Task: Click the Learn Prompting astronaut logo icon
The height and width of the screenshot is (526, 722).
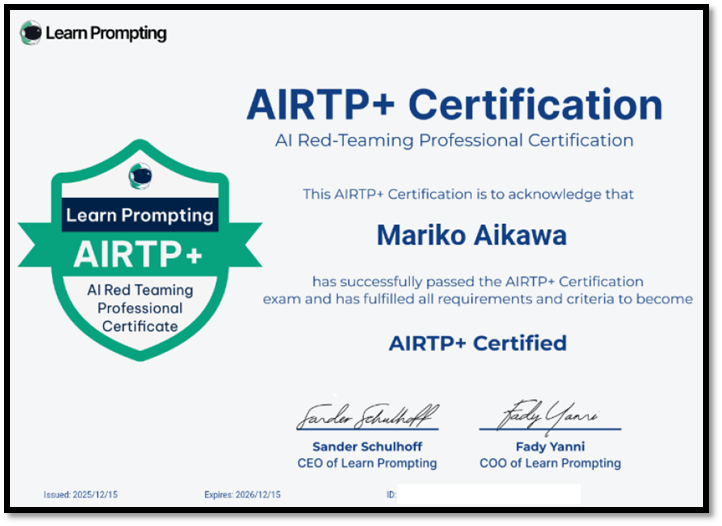Action: (x=31, y=33)
